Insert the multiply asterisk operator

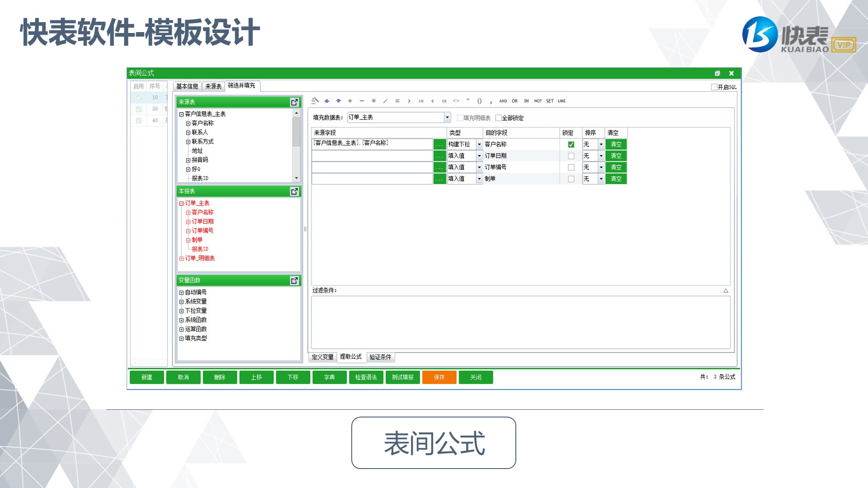pyautogui.click(x=373, y=101)
